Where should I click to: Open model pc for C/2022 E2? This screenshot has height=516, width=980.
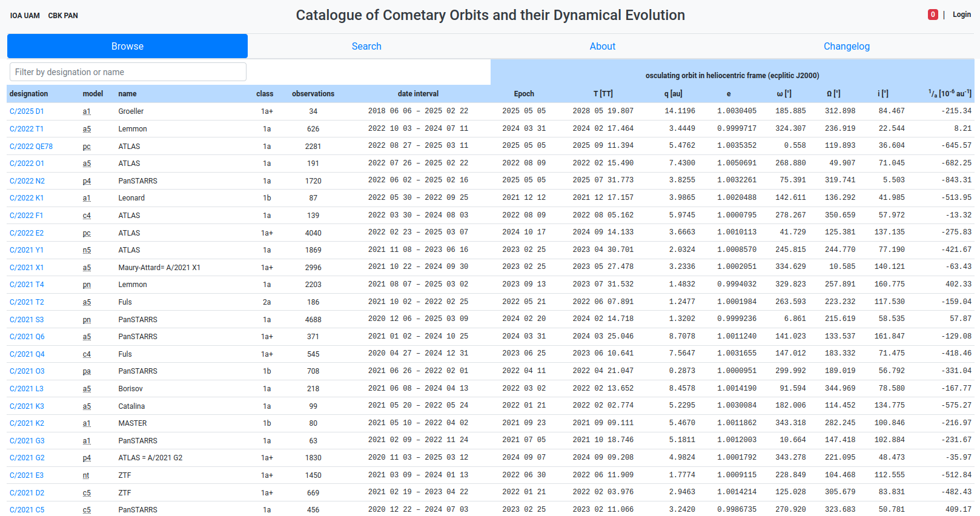click(87, 233)
